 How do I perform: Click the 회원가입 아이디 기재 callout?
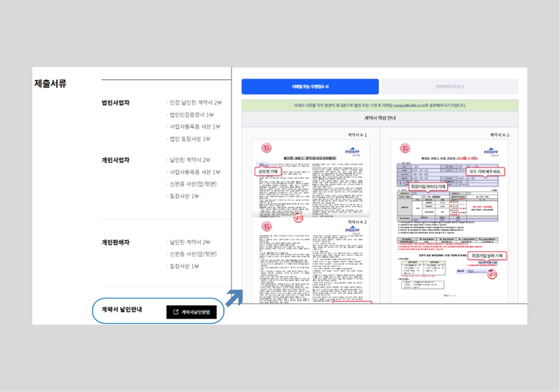428,187
